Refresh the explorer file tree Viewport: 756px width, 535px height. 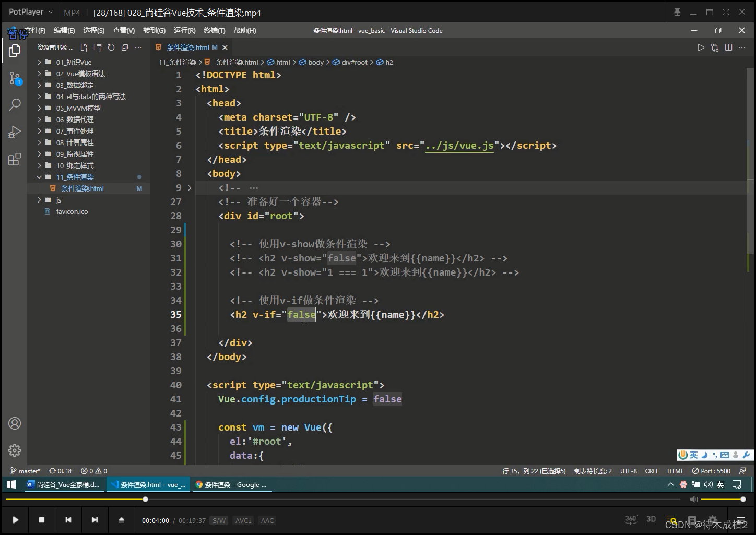[111, 47]
